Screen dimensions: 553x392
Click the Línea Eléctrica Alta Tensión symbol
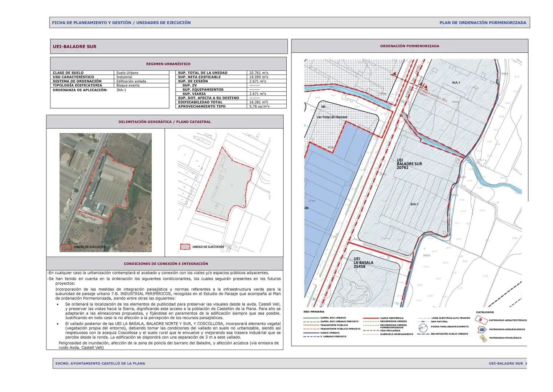[x=423, y=318]
